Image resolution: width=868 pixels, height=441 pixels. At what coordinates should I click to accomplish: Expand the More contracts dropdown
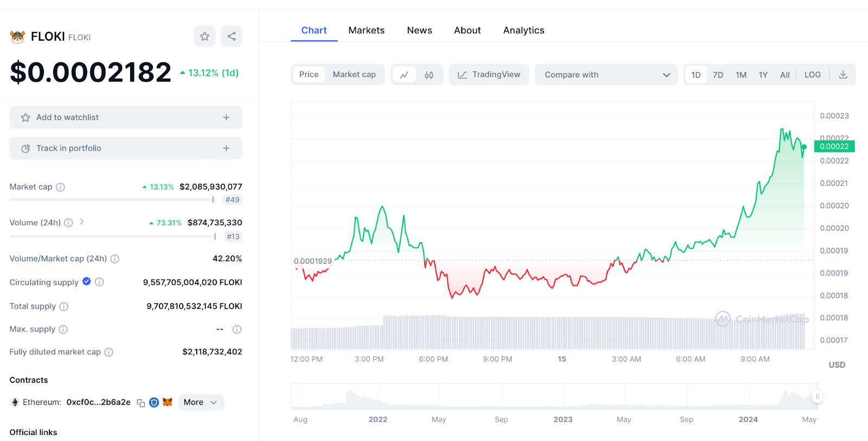[x=201, y=402]
